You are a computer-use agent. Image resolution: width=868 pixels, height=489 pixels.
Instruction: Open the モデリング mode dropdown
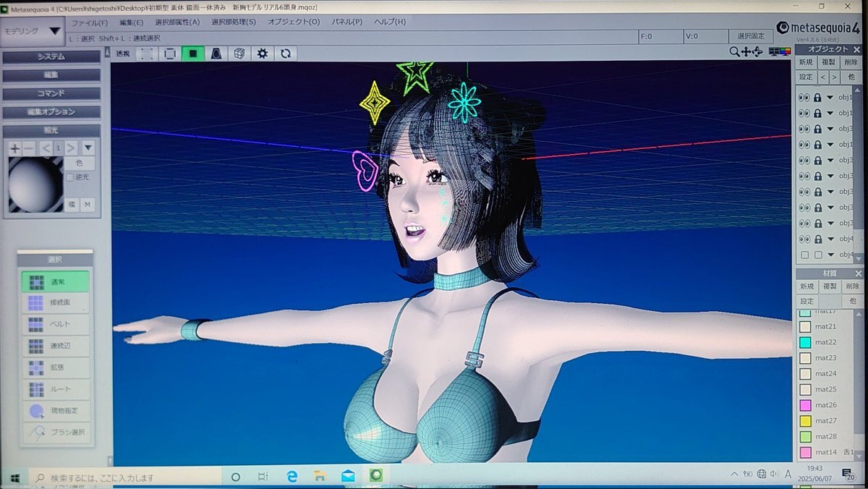(x=33, y=31)
